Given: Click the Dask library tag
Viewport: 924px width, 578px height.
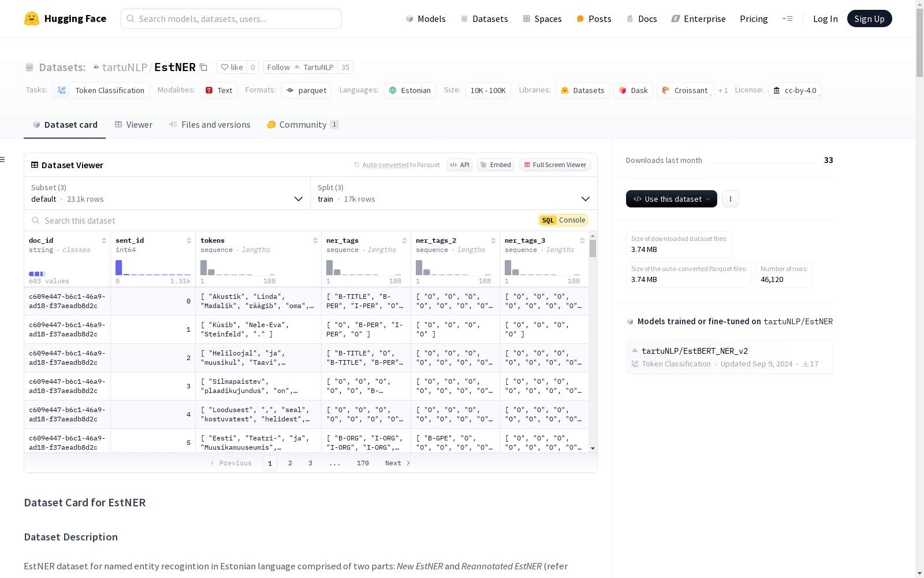Looking at the screenshot, I should point(633,90).
